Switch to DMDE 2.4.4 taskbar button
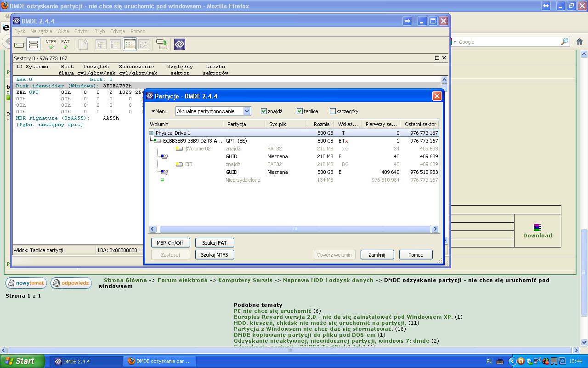The image size is (588, 368). coord(86,361)
